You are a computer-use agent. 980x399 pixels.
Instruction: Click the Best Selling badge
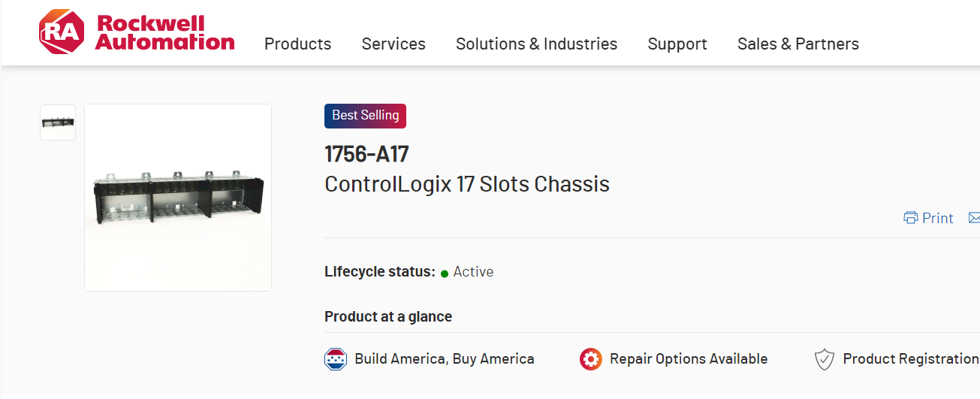point(365,116)
